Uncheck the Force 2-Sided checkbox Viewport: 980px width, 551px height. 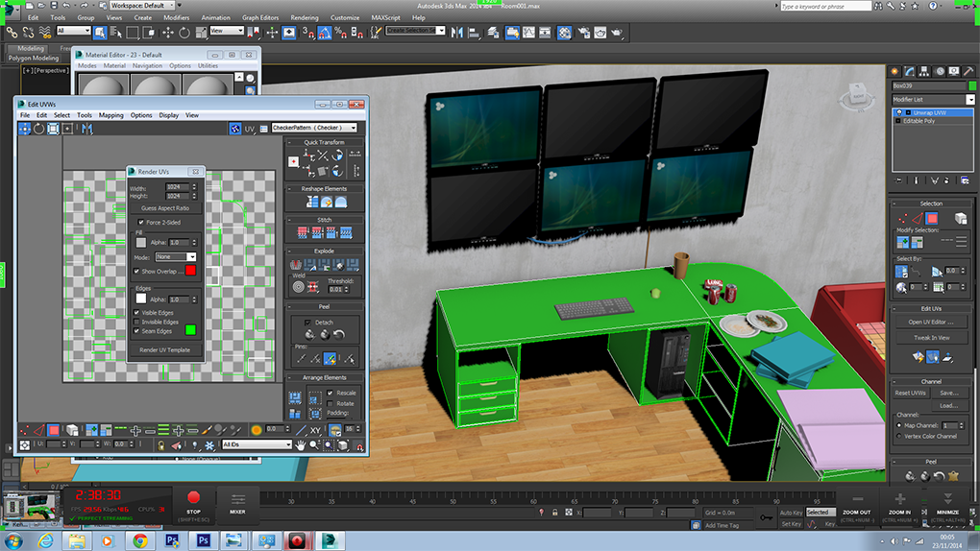point(141,223)
